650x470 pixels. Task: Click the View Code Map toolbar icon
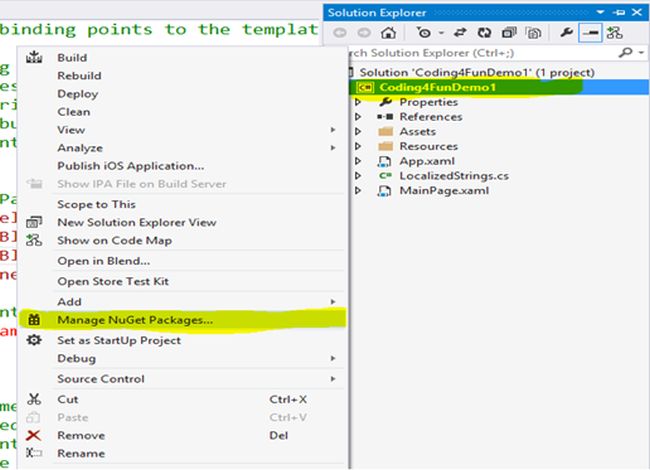614,33
